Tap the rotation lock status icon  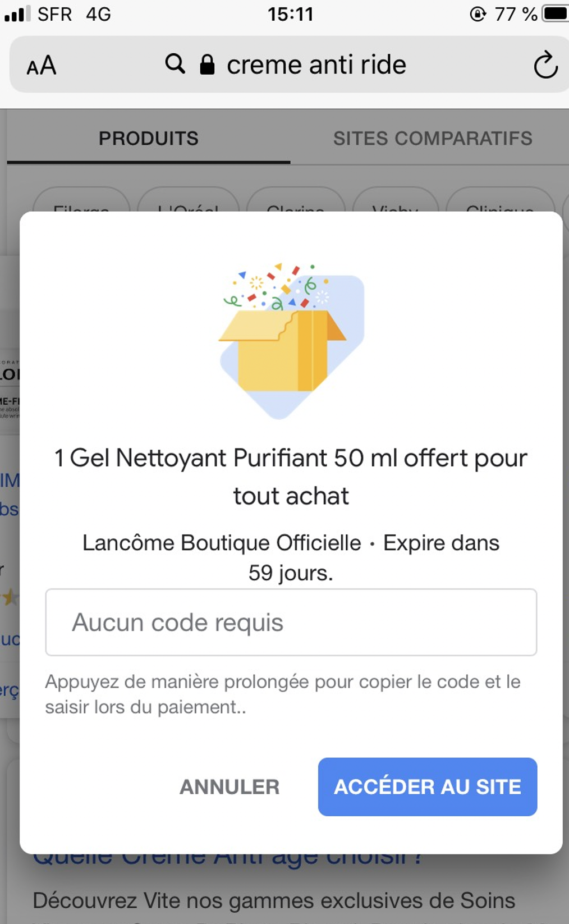pos(478,14)
